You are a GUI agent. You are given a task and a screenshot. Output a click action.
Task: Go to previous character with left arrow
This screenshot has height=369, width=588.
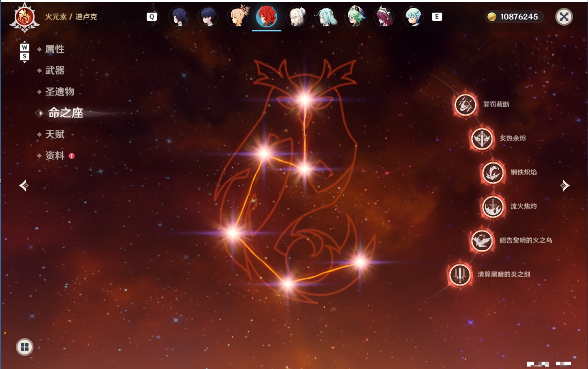[24, 186]
